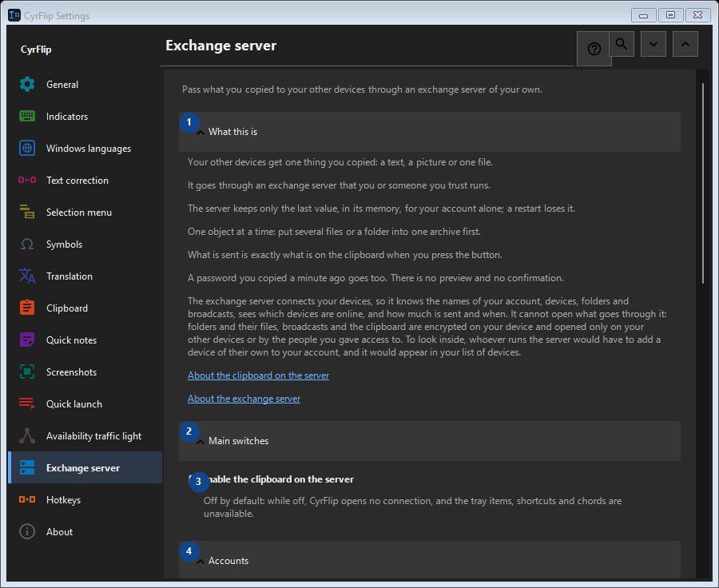This screenshot has width=719, height=588.
Task: Open Text correction via its pink icon
Action: coord(27,181)
